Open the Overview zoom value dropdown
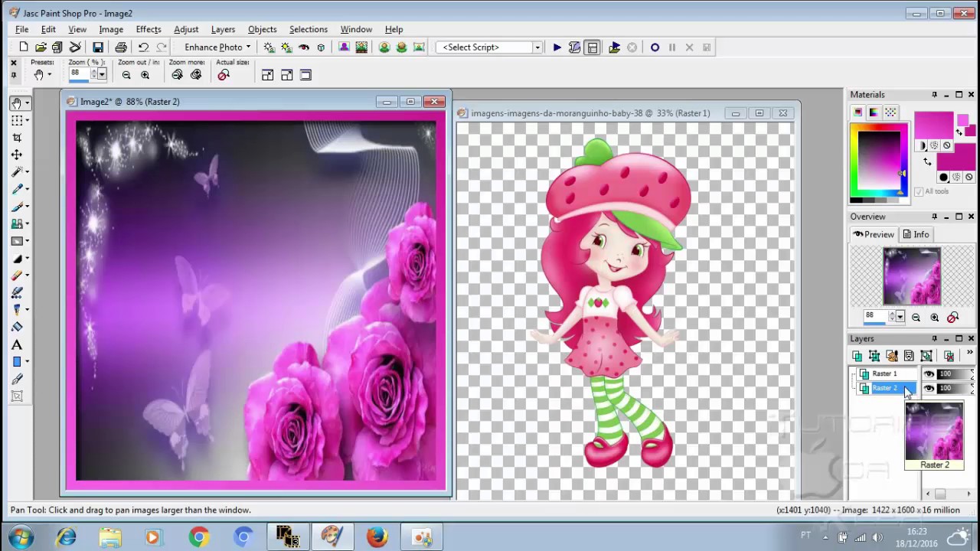The image size is (980, 551). (900, 317)
